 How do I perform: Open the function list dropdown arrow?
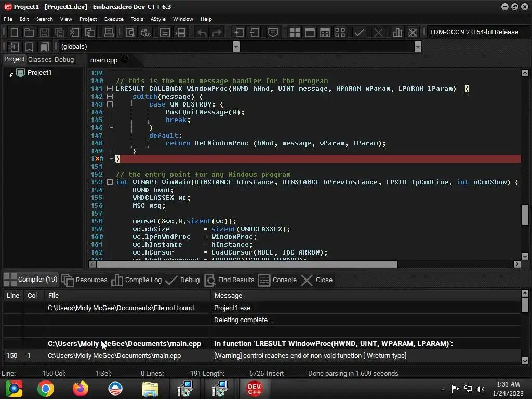tap(418, 46)
